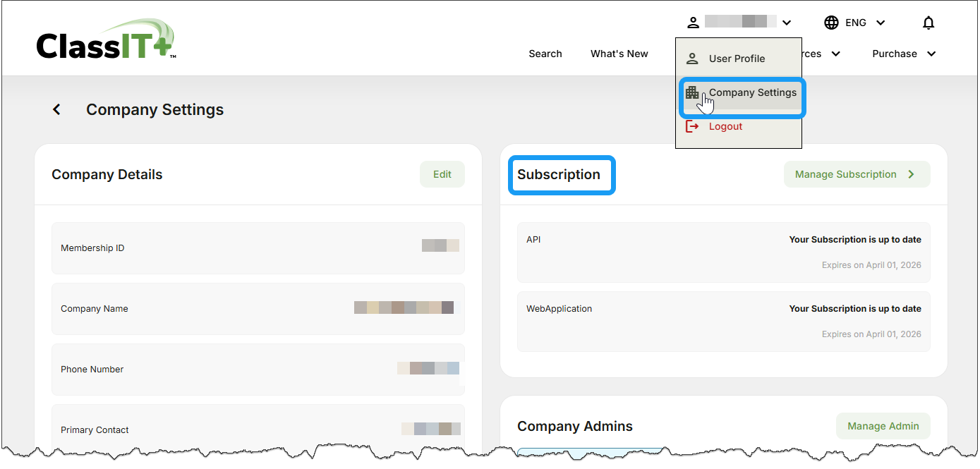
Task: Click the notification bell icon
Action: pyautogui.click(x=928, y=22)
